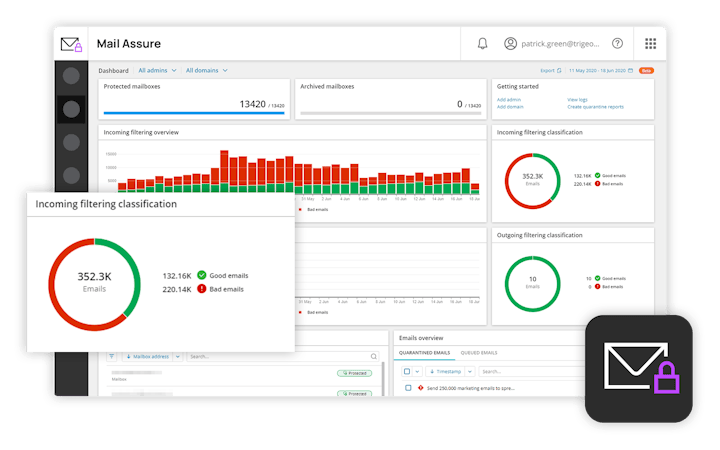Image resolution: width=720 pixels, height=450 pixels.
Task: Select the fourth sidebar circle icon
Action: click(71, 175)
